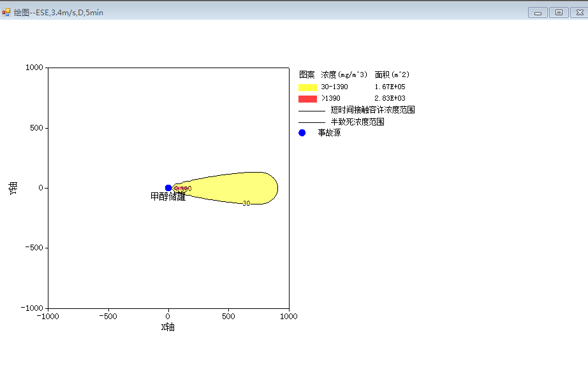Click the 30-1390 concentration range text
This screenshot has width=588, height=365.
tap(335, 87)
